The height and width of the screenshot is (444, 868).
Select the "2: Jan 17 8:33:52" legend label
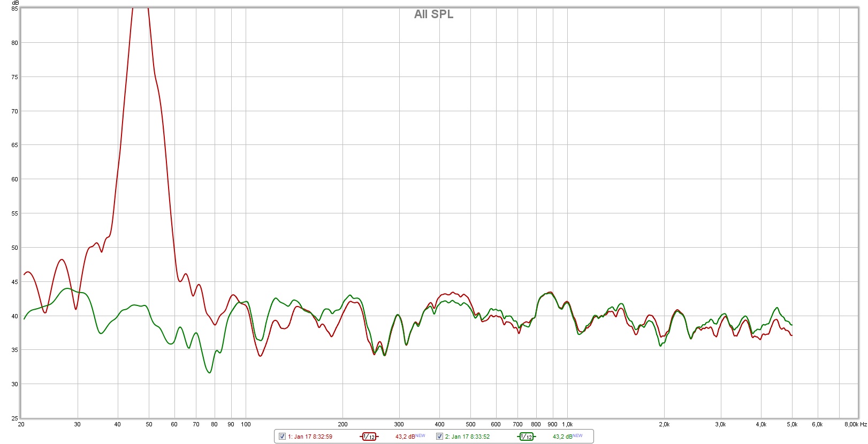467,437
